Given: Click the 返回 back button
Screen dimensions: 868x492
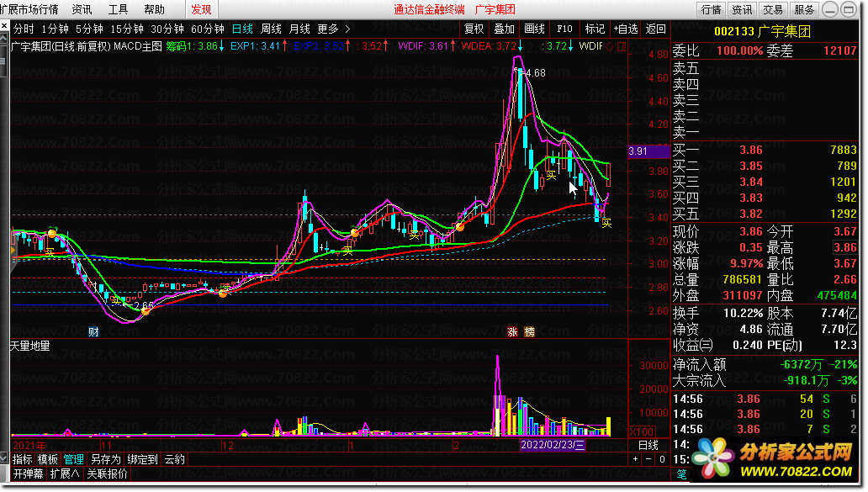Looking at the screenshot, I should click(655, 29).
